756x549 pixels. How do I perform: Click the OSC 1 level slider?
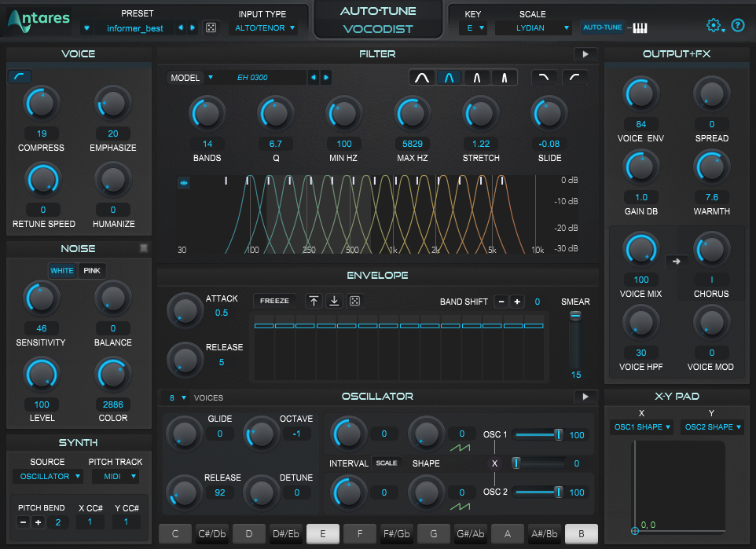pos(538,434)
